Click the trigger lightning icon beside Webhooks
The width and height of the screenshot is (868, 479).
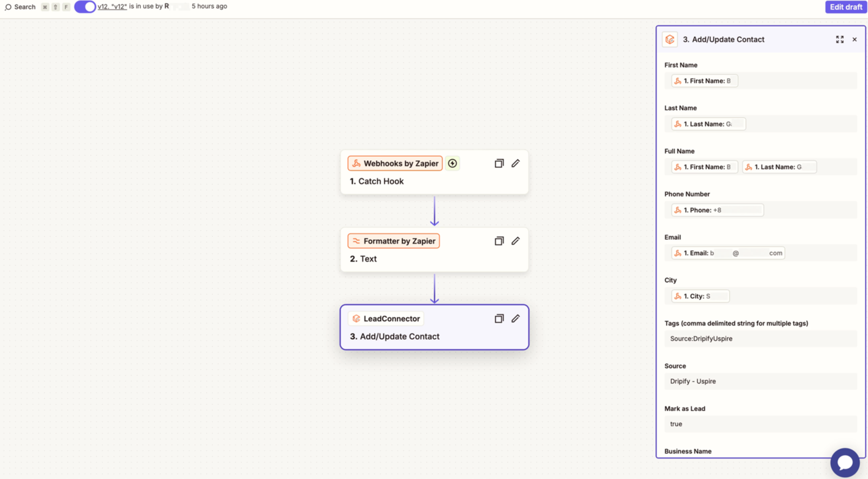453,163
